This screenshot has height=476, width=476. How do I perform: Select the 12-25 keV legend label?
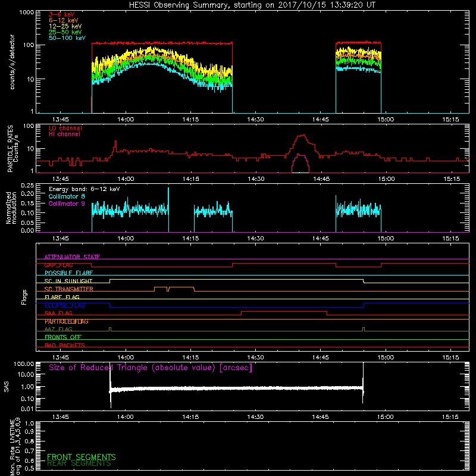(x=65, y=26)
